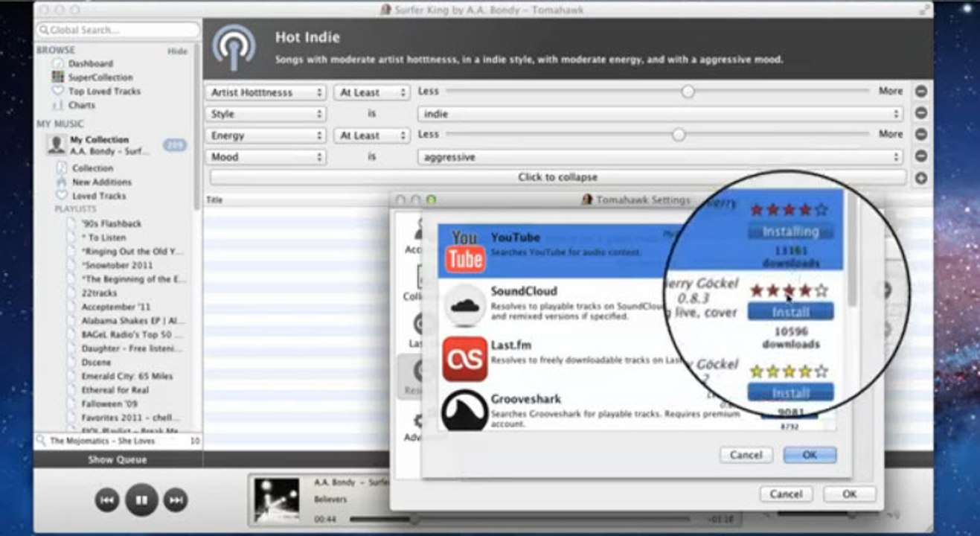The height and width of the screenshot is (536, 980).
Task: Hide the Browse section
Action: pyautogui.click(x=177, y=51)
